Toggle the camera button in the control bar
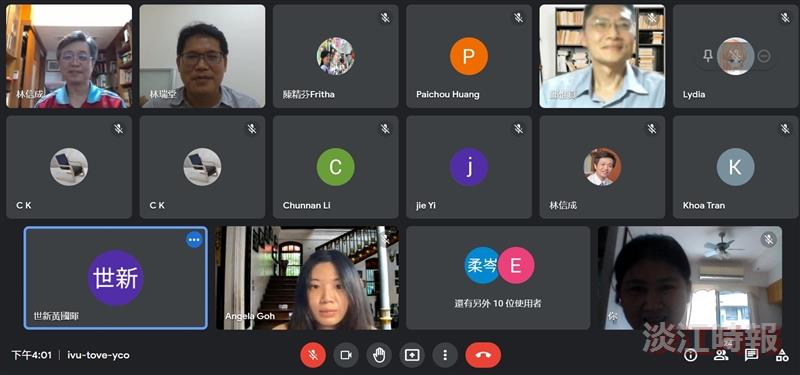 tap(346, 355)
